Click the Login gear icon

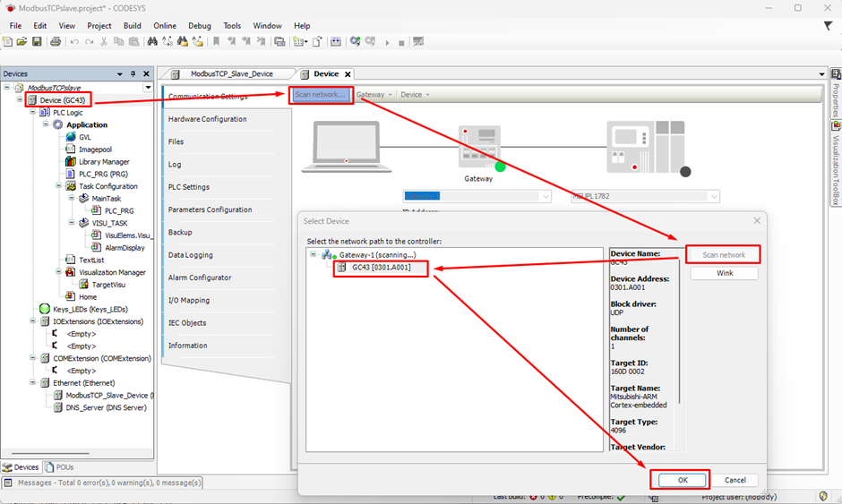point(355,41)
